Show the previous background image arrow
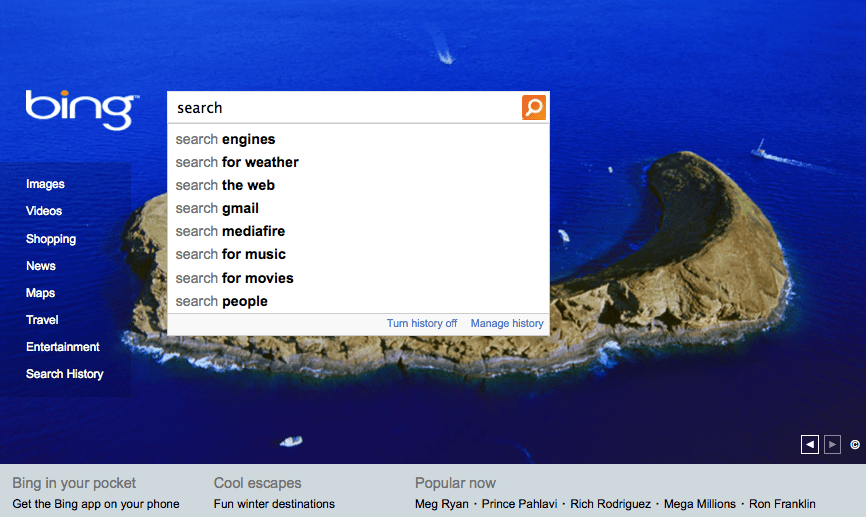Image resolution: width=866 pixels, height=517 pixels. click(x=810, y=444)
